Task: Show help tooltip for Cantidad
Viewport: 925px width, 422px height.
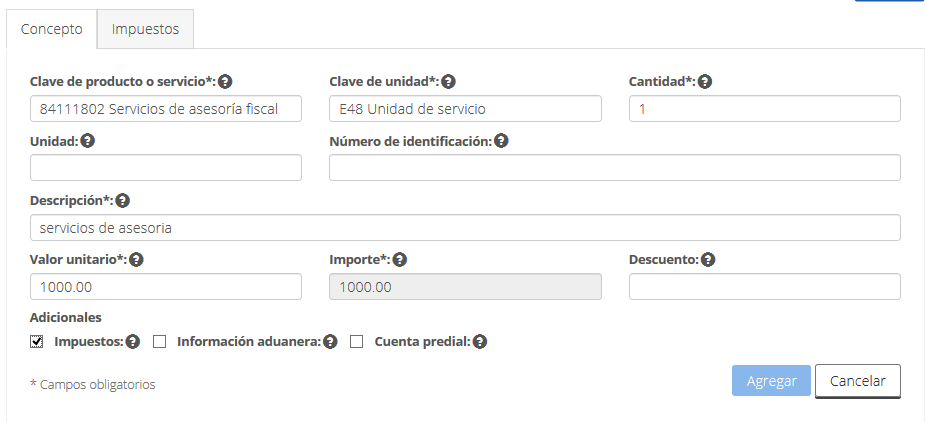Action: [704, 81]
